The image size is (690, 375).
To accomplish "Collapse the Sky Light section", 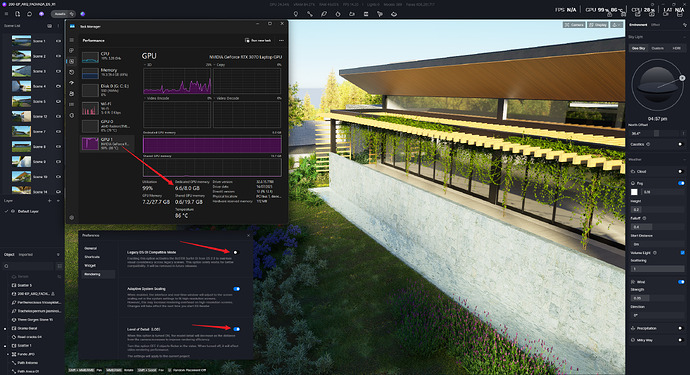I will (x=683, y=37).
